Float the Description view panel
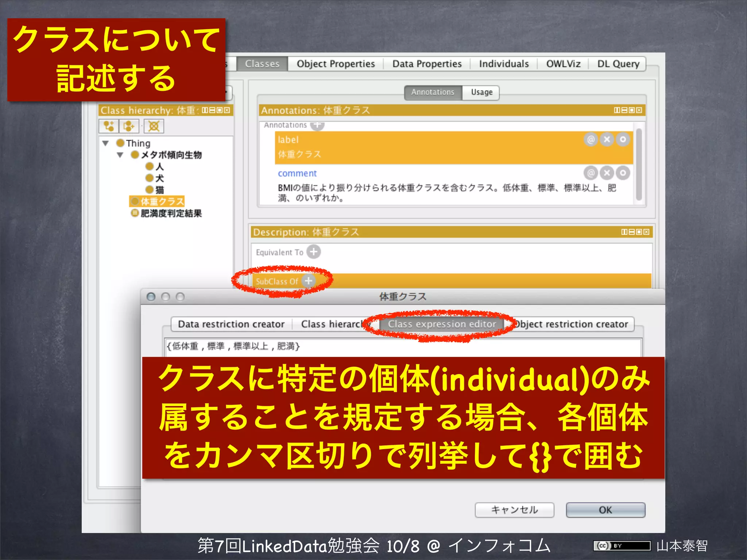Screen dimensions: 747x560 (639, 232)
